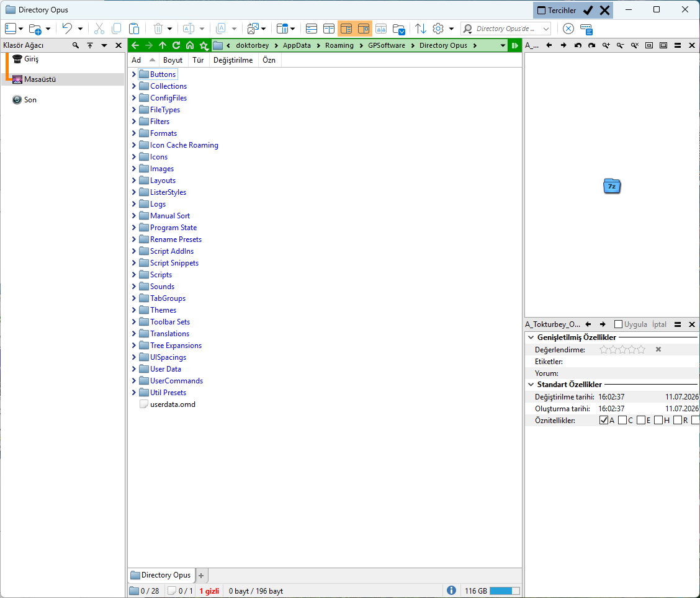Click the Rename icon in toolbar
The height and width of the screenshot is (598, 700).
pos(189,29)
